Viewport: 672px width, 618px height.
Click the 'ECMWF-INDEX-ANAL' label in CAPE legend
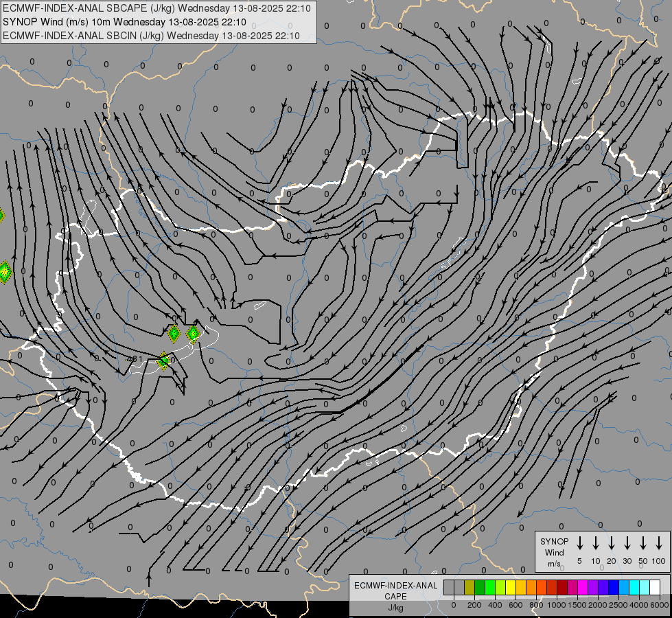pos(395,586)
